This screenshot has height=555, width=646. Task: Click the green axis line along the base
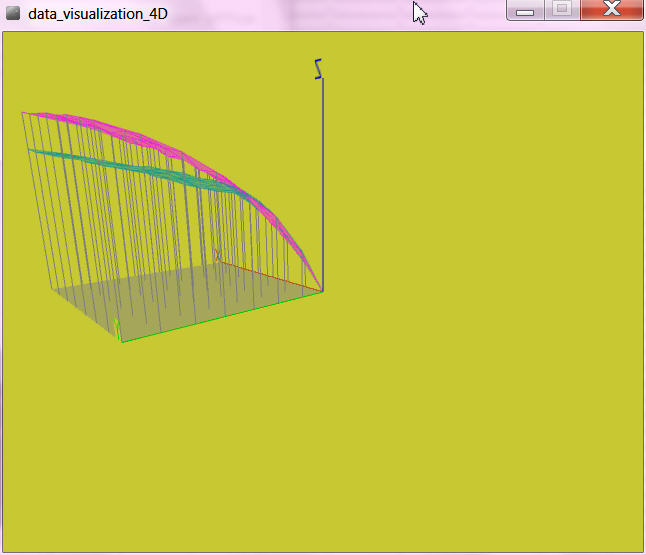coord(222,316)
